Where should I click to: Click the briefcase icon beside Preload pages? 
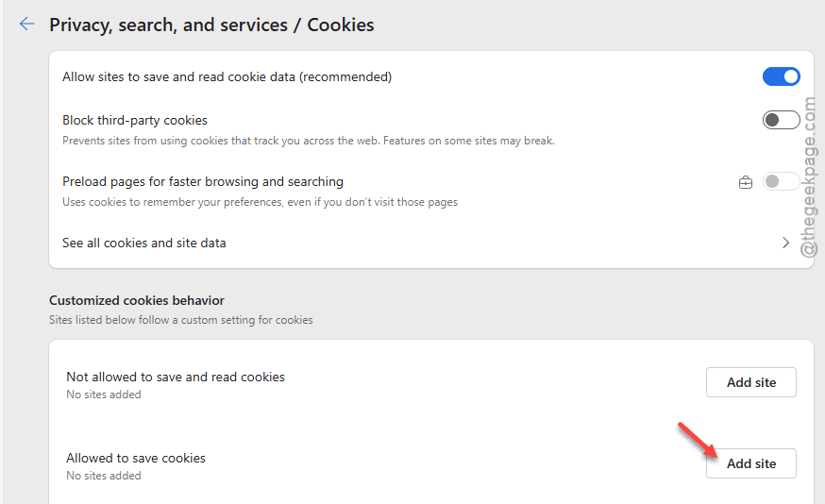tap(745, 182)
